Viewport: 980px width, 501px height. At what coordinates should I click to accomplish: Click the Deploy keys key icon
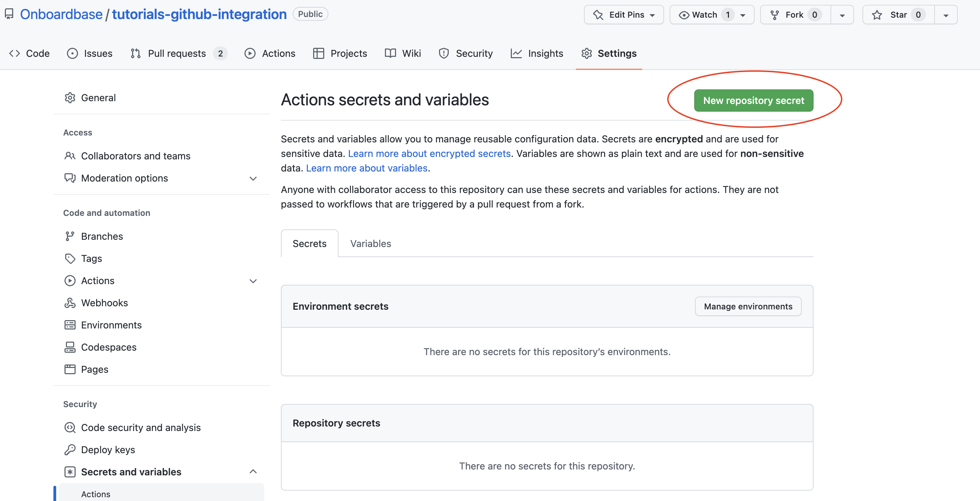point(70,450)
